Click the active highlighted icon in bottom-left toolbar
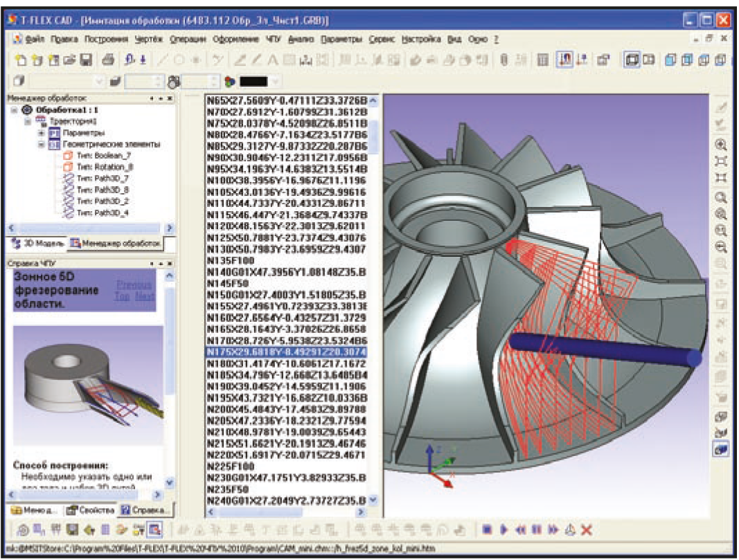Image resolution: width=739 pixels, height=560 pixels. pyautogui.click(x=154, y=530)
